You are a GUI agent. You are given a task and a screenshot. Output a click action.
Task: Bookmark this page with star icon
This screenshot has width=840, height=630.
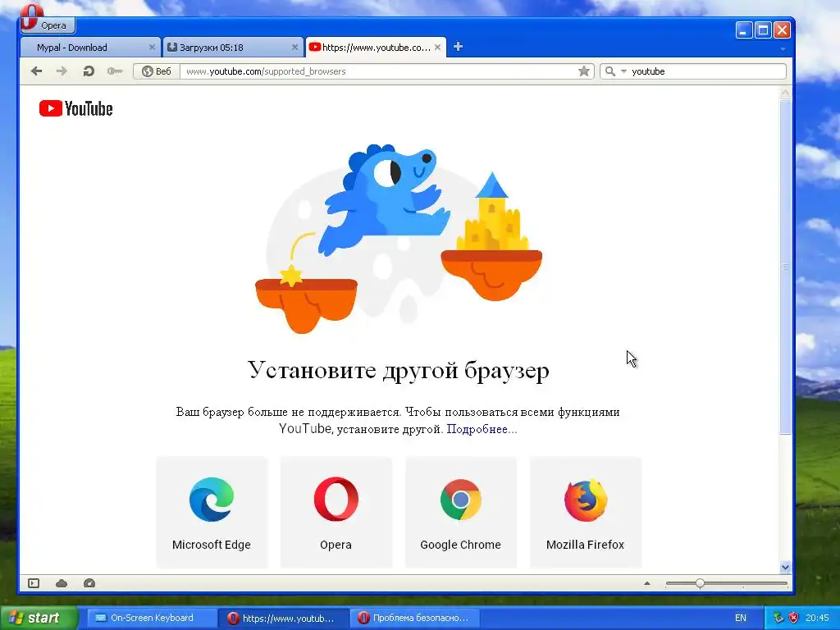tap(584, 71)
